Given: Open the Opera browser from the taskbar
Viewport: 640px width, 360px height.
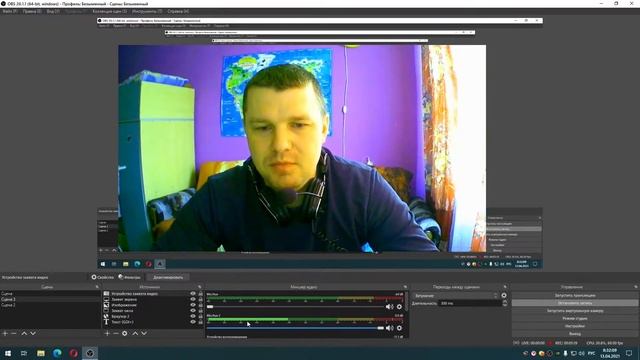Looking at the screenshot, I should [73, 353].
